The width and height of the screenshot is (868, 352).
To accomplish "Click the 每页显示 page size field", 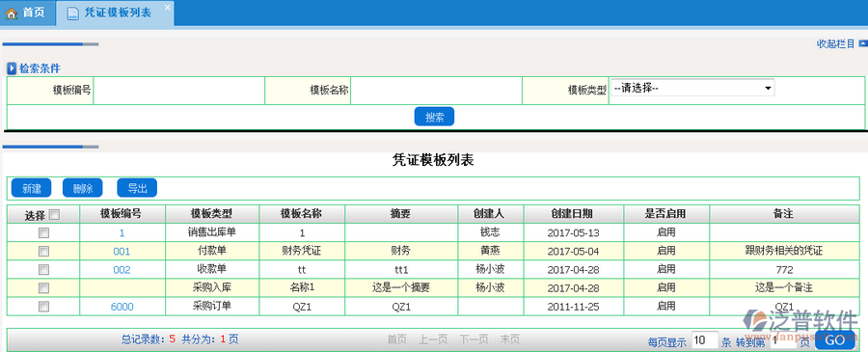I will coord(704,339).
